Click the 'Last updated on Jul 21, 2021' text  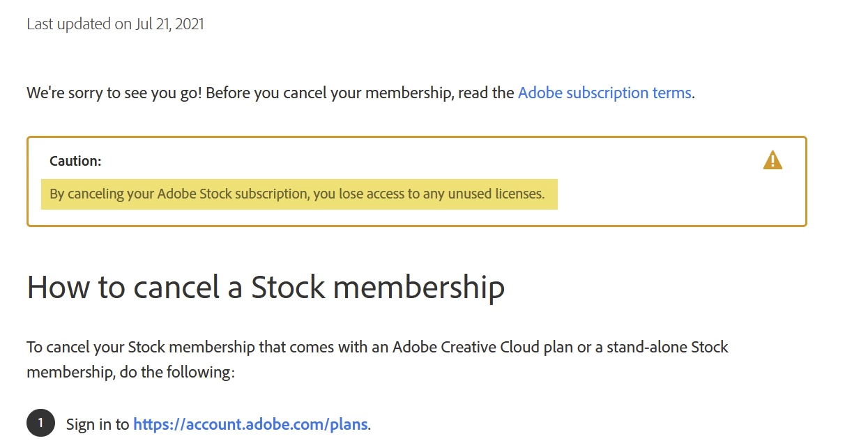115,24
